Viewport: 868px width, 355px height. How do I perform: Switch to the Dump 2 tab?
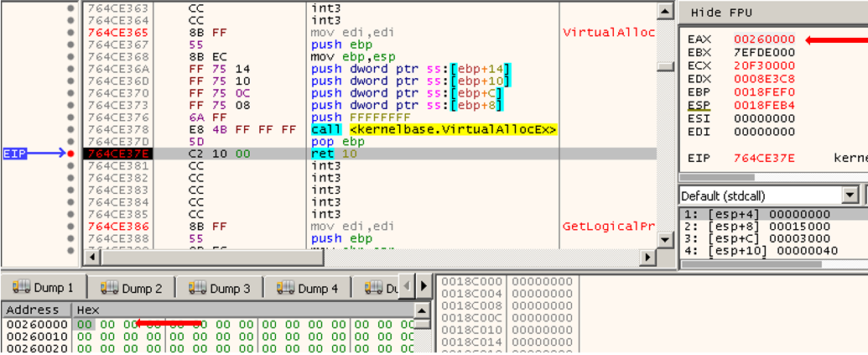[x=131, y=288]
